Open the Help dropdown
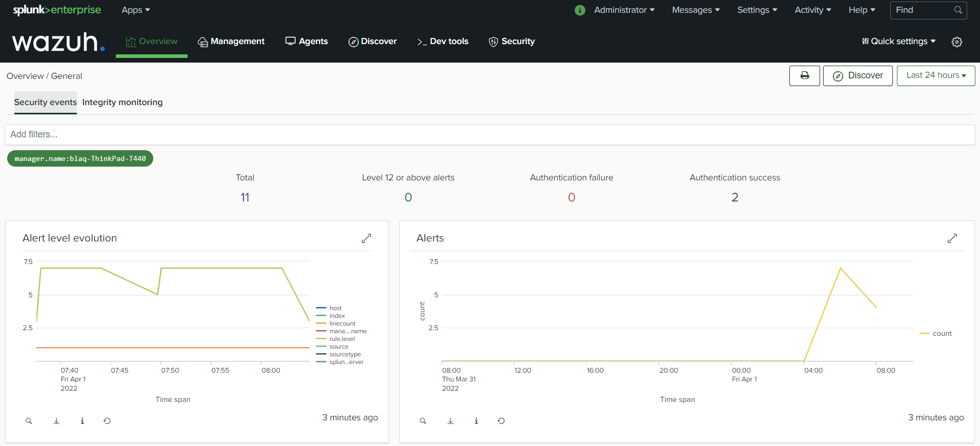The width and height of the screenshot is (980, 446). tap(862, 10)
